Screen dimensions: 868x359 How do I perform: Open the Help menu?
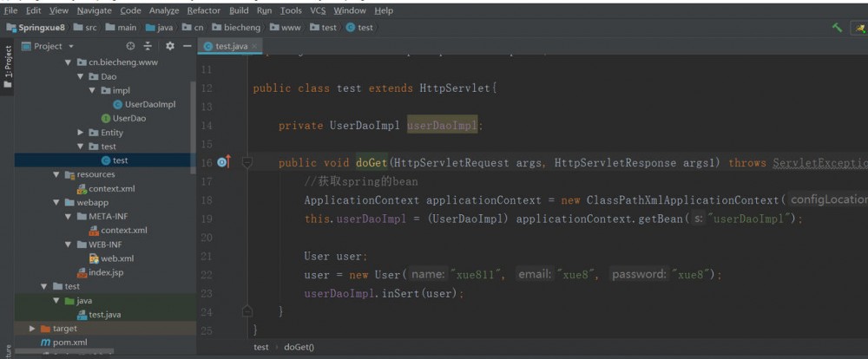click(384, 10)
